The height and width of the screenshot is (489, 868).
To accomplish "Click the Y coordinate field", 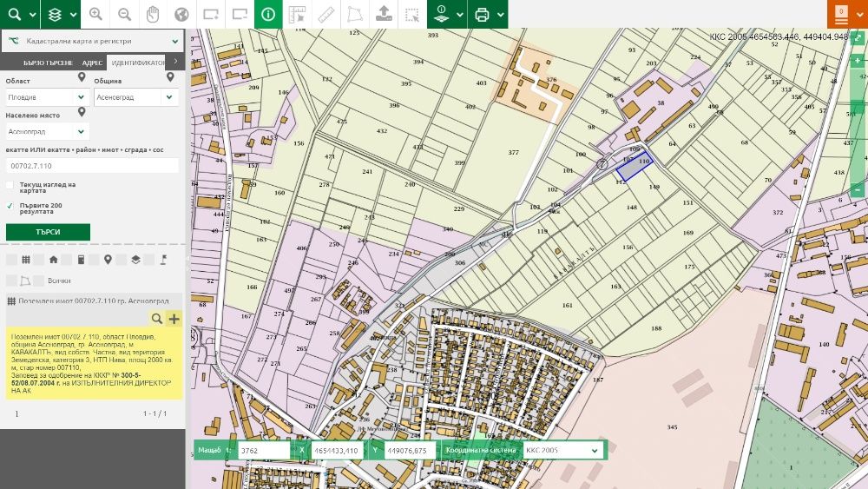I will (411, 450).
